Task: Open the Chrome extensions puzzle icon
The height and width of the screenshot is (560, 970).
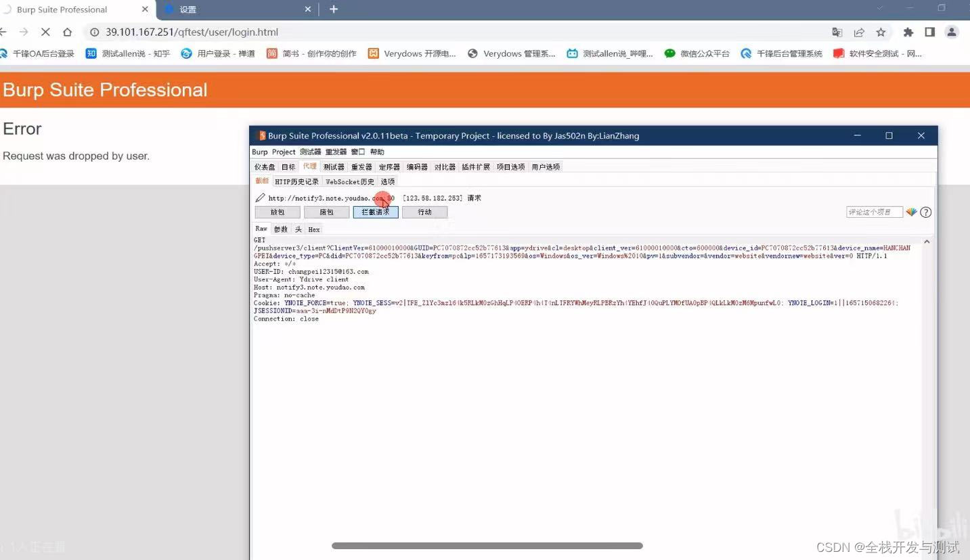Action: tap(908, 32)
